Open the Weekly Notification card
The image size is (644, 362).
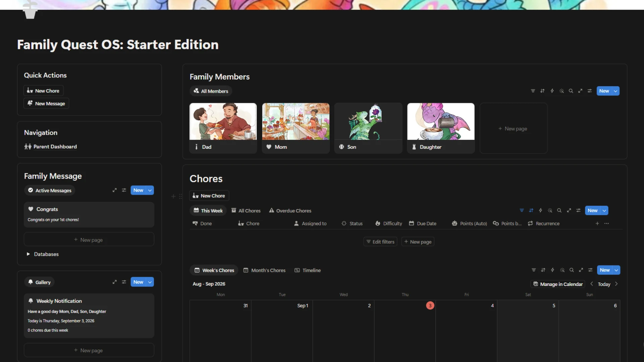click(89, 316)
